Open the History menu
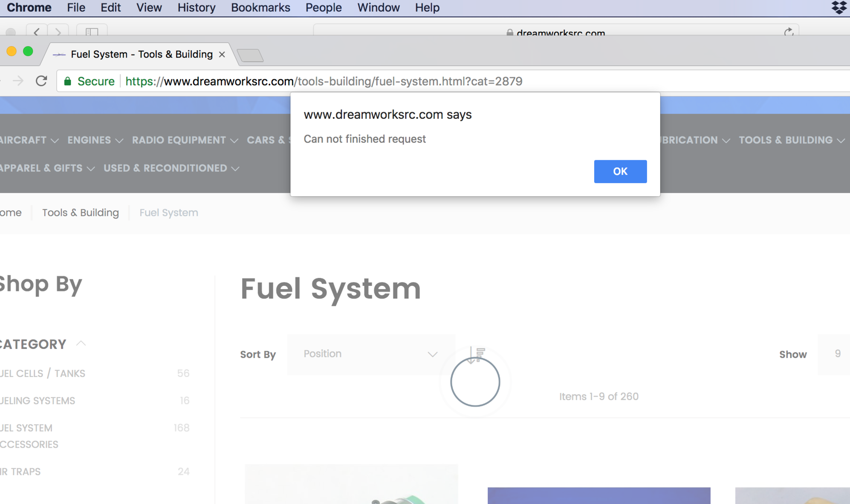 click(196, 7)
